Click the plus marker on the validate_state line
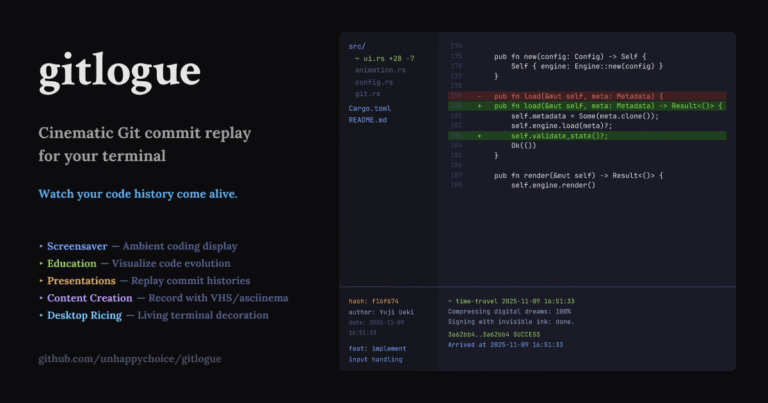Image resolution: width=768 pixels, height=403 pixels. click(479, 135)
